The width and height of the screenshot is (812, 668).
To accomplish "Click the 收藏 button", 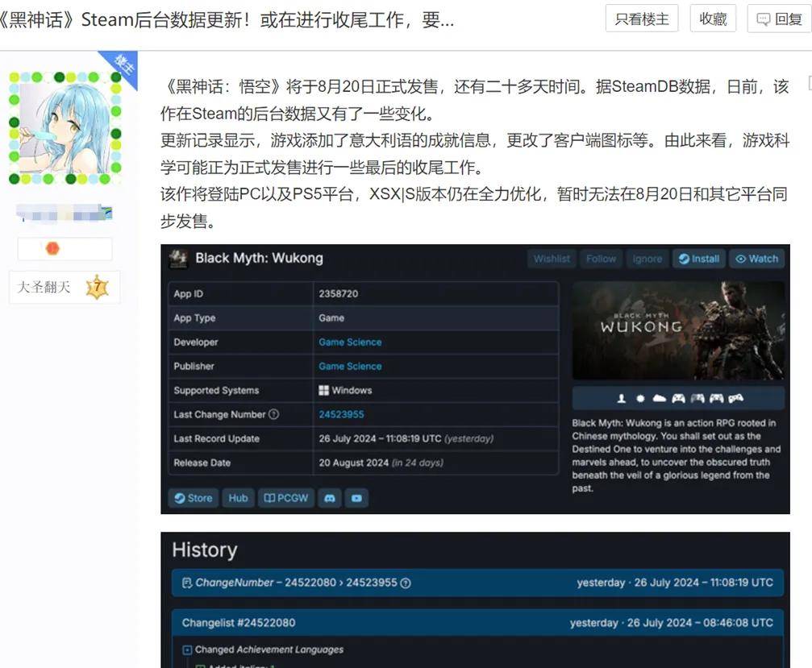I will [x=713, y=19].
